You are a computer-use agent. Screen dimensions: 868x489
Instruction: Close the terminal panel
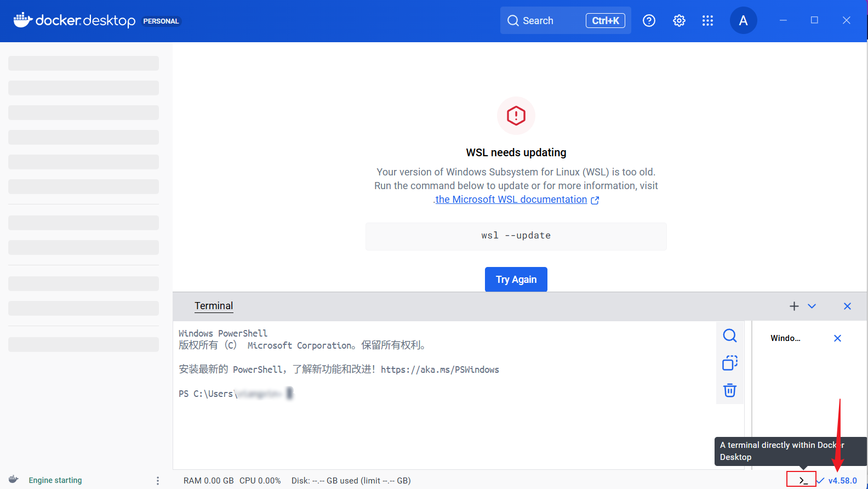point(847,306)
